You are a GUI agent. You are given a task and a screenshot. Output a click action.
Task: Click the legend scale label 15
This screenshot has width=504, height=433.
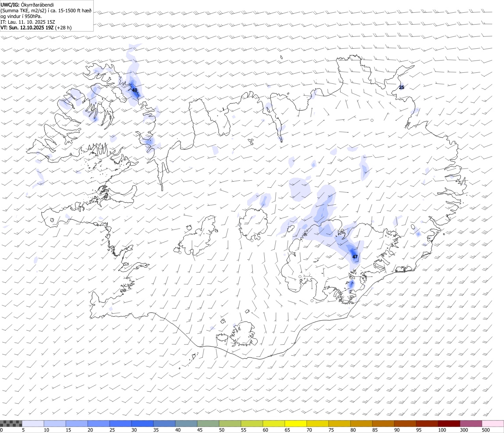[x=68, y=430]
